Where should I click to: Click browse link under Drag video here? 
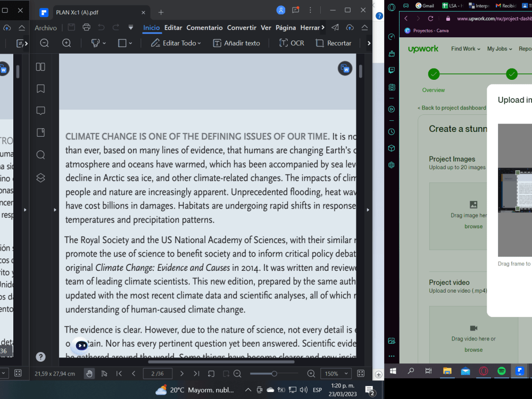click(473, 350)
